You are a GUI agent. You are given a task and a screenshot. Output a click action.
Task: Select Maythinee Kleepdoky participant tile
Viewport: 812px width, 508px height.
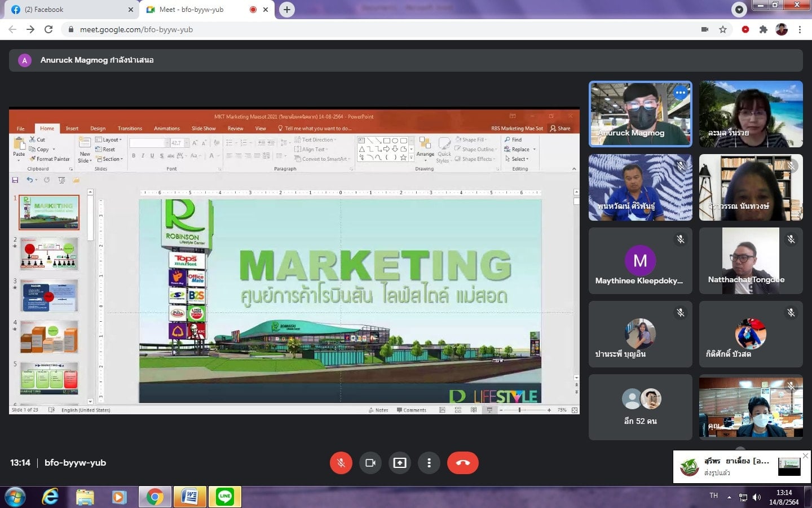641,261
